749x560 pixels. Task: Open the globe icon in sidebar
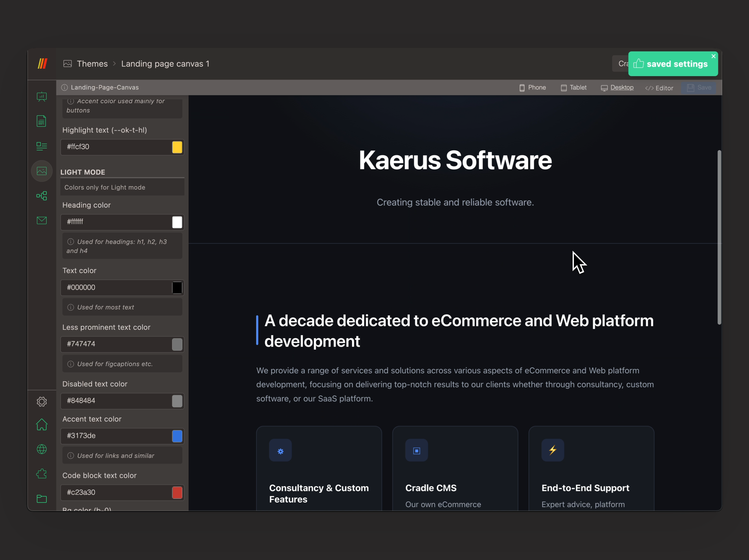[x=42, y=449]
